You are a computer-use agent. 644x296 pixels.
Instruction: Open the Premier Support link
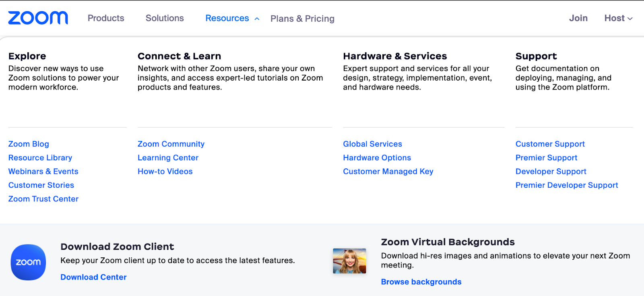(546, 157)
